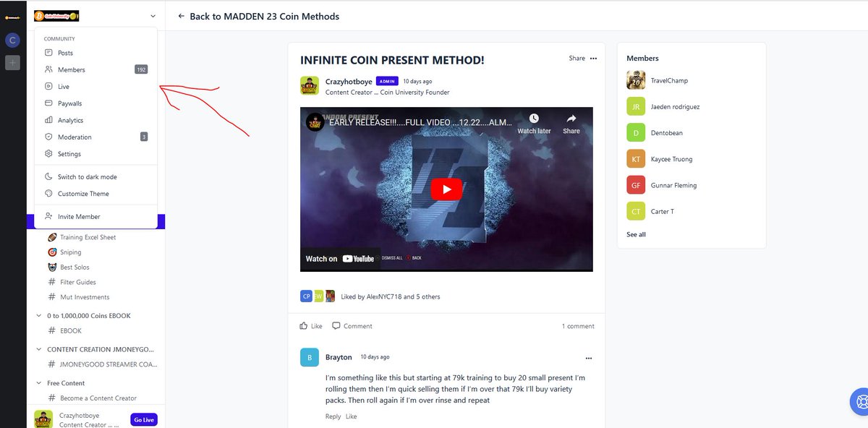
Task: Click Brayton's avatar
Action: point(309,357)
